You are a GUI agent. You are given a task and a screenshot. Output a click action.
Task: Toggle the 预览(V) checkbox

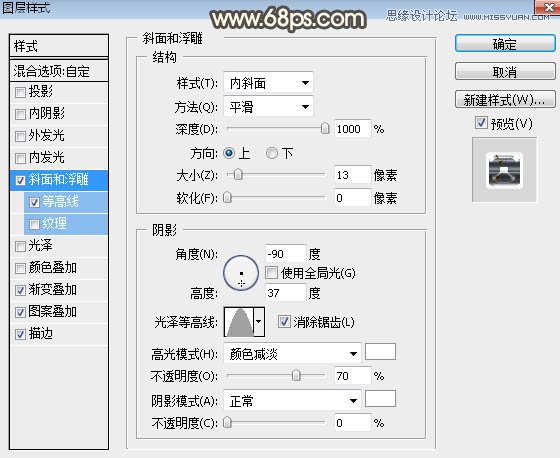pos(481,123)
